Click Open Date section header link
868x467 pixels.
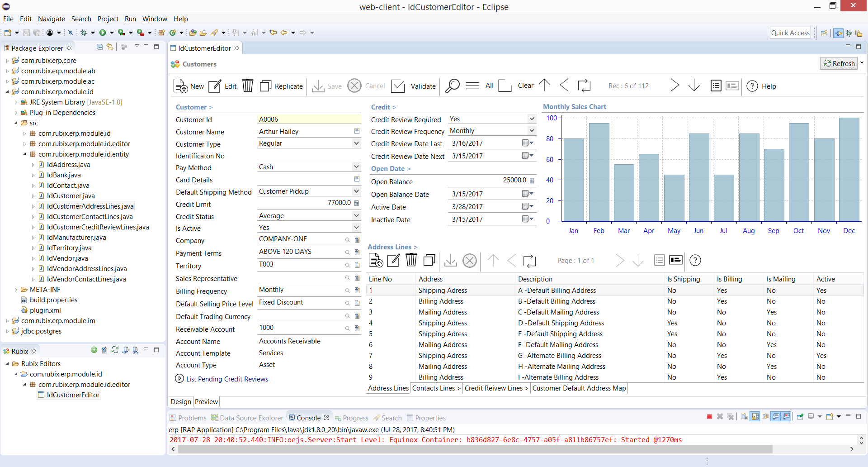[x=391, y=169]
